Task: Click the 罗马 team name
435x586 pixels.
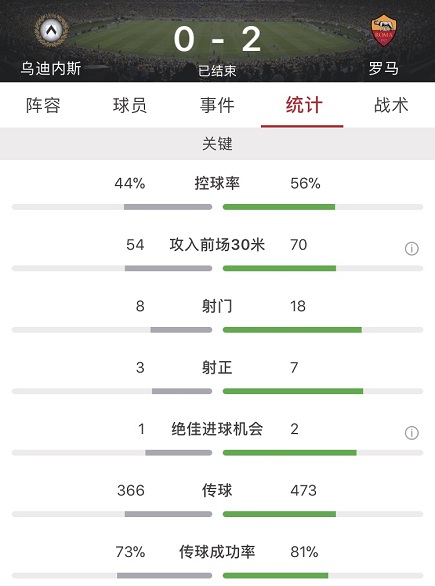Action: (x=384, y=69)
